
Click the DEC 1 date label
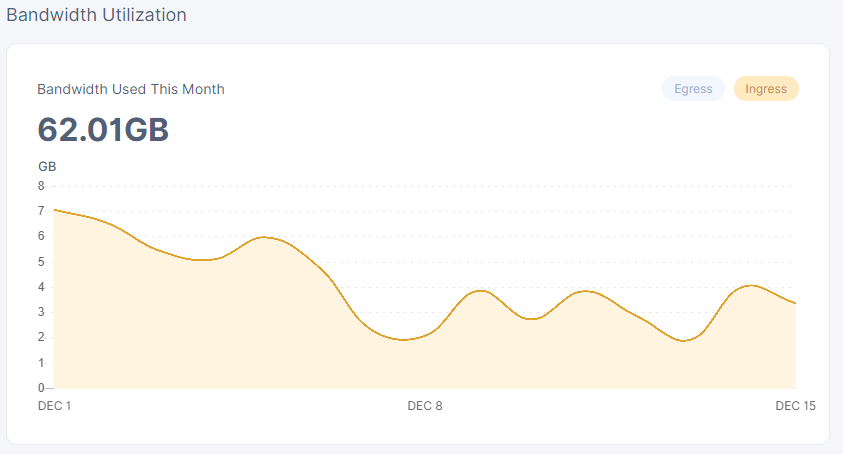[x=54, y=406]
